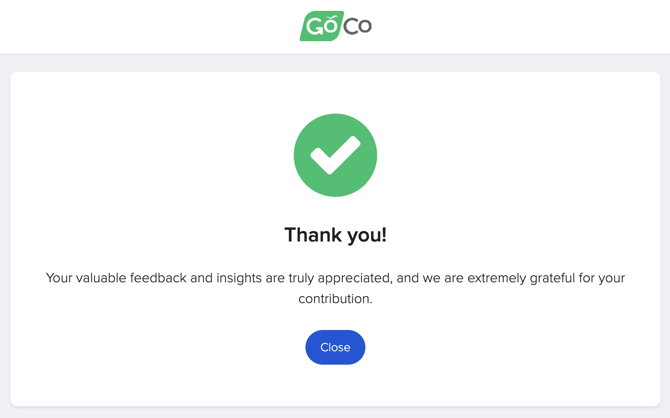Screen dimensions: 670x418
Task: Click the word "contribution." on the second line
Action: point(335,299)
